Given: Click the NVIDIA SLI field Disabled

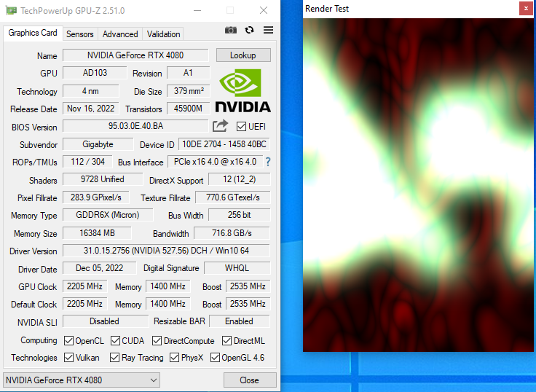Looking at the screenshot, I should click(x=105, y=321).
